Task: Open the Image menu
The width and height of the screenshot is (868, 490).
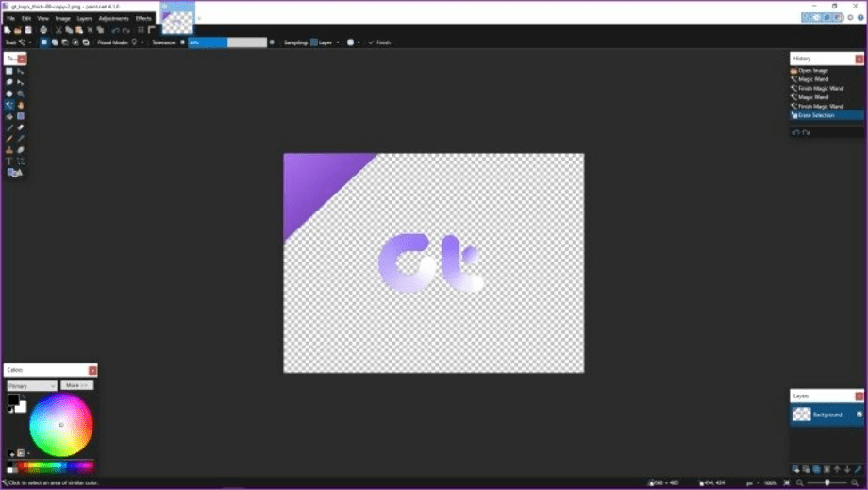Action: tap(62, 18)
